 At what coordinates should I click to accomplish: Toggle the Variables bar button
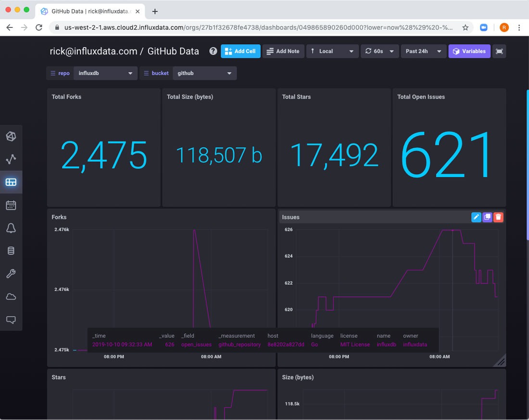click(469, 51)
